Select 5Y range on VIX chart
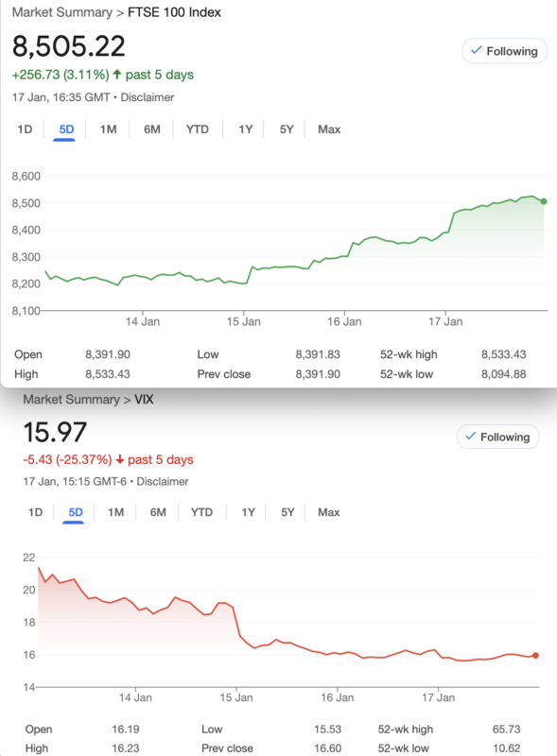Viewport: 557px width, 756px height. pos(287,512)
